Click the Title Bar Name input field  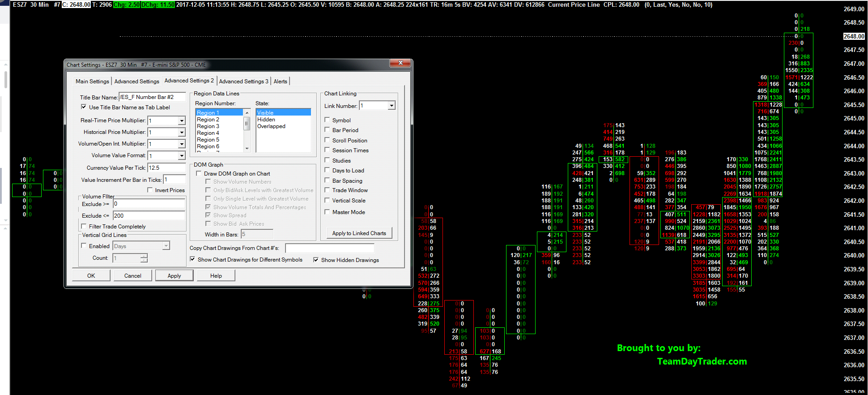152,97
